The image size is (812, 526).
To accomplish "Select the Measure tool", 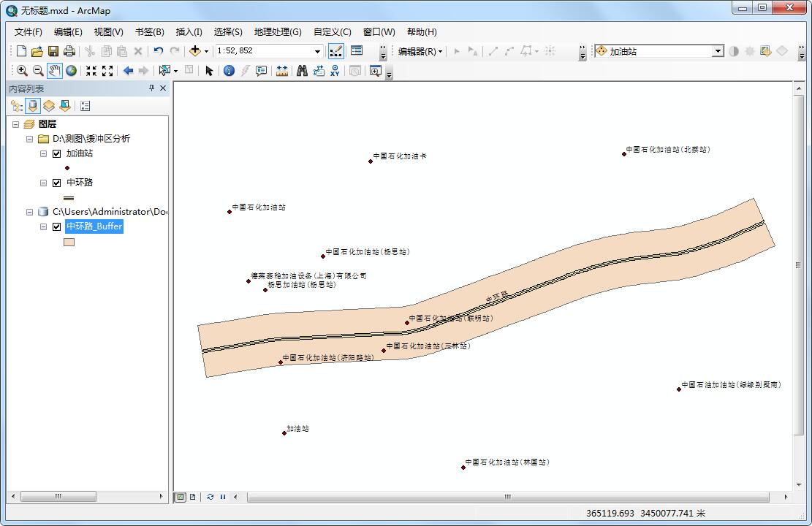I will [281, 71].
